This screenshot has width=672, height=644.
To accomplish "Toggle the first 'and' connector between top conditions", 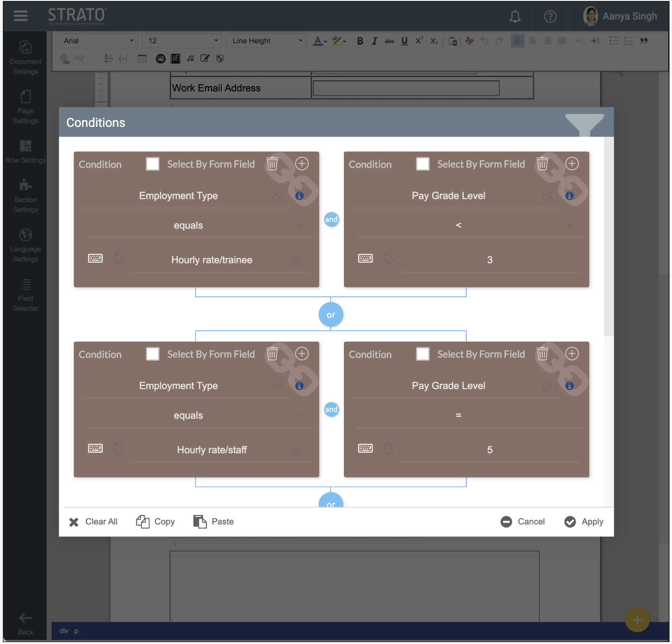I will [x=331, y=219].
